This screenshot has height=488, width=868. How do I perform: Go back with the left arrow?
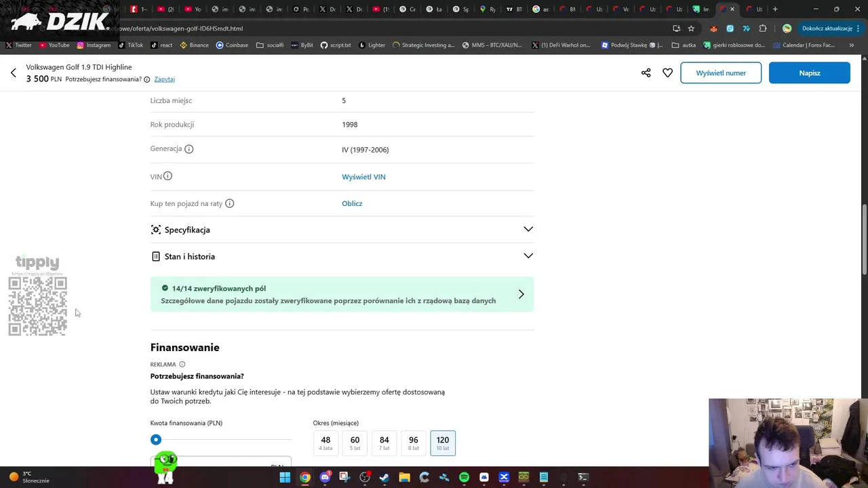(13, 73)
